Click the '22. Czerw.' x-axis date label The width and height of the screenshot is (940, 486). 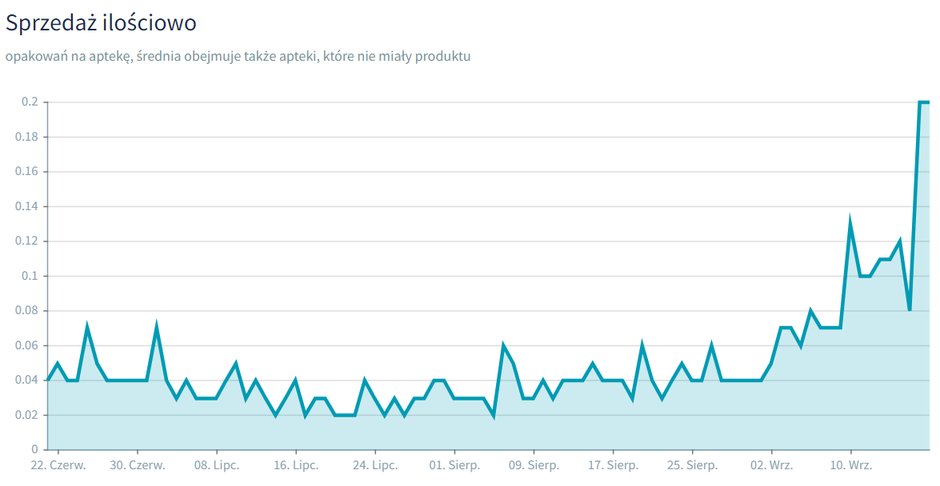coord(58,466)
